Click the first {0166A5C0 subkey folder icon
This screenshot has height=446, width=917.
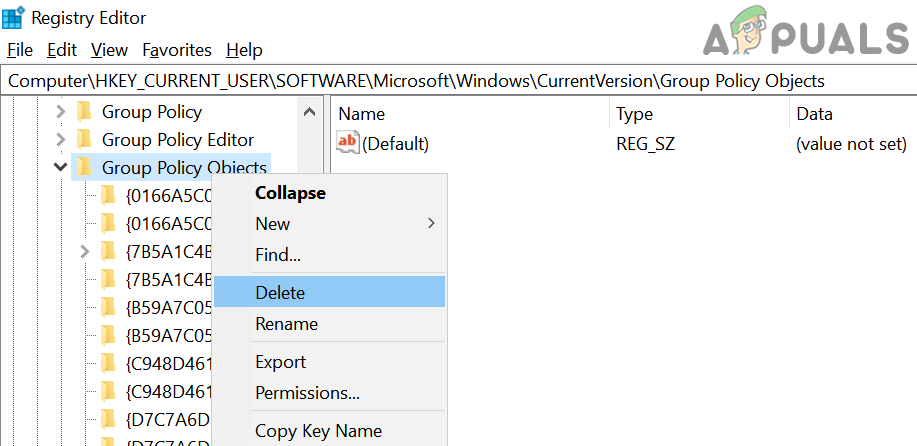[109, 196]
